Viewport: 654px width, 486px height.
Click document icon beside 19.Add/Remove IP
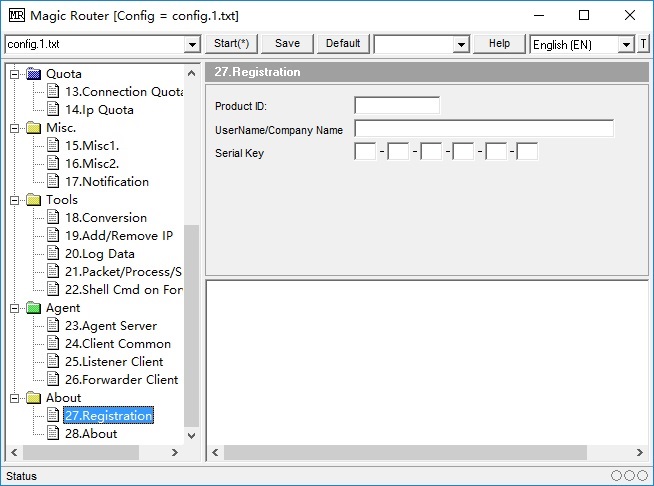[x=53, y=235]
